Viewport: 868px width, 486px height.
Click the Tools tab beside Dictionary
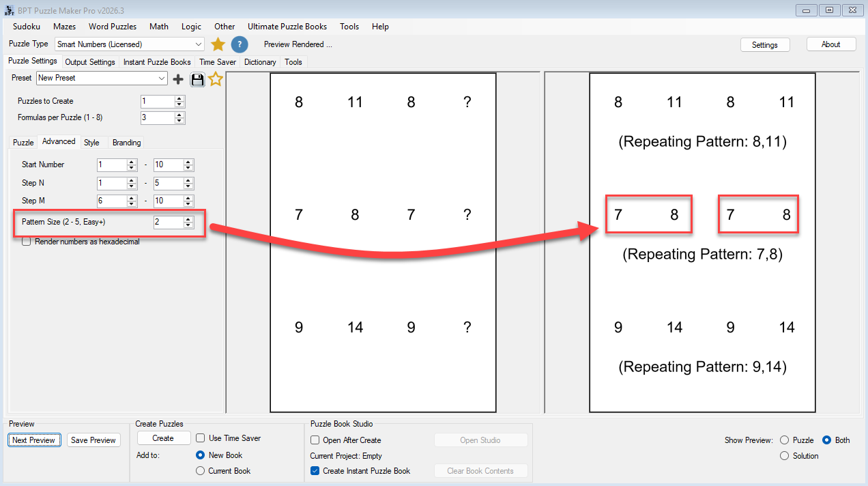click(x=293, y=62)
